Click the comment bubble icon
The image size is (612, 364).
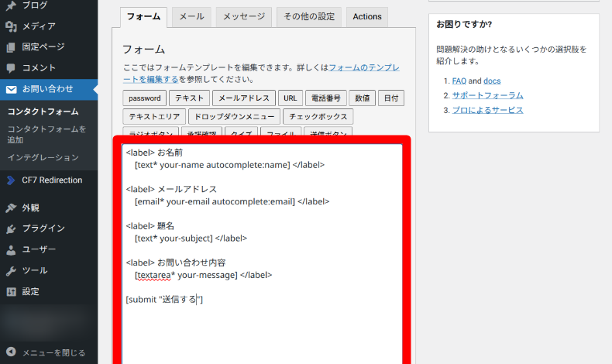pos(11,68)
